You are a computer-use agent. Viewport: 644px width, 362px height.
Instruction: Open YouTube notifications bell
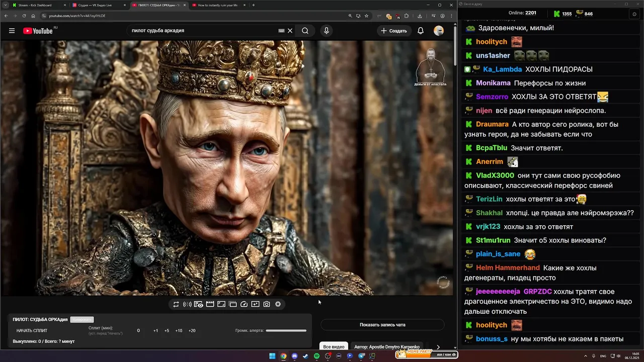point(421,31)
